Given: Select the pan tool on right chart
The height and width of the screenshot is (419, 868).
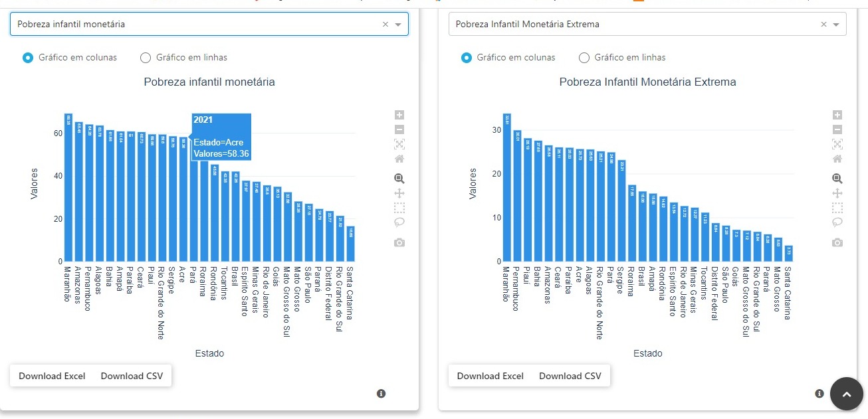Looking at the screenshot, I should point(837,193).
